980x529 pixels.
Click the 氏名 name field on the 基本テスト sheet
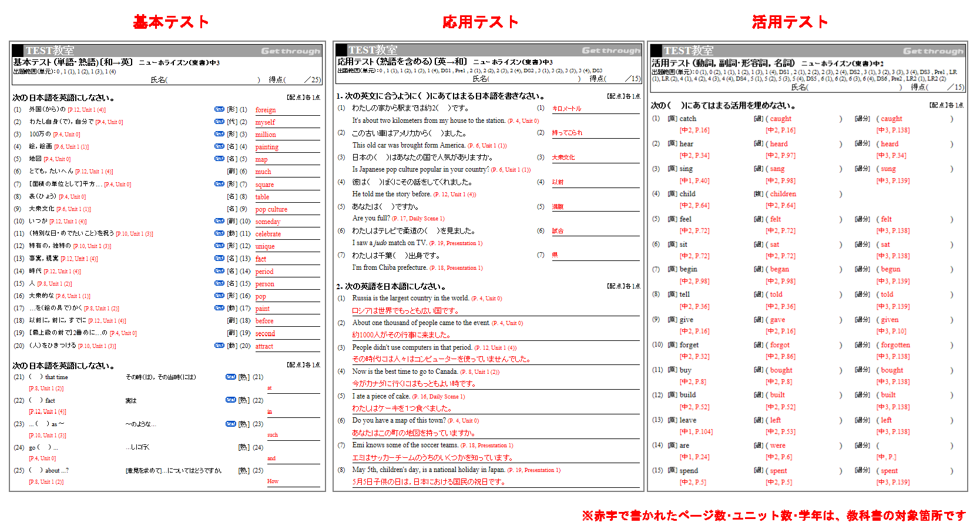pos(206,80)
